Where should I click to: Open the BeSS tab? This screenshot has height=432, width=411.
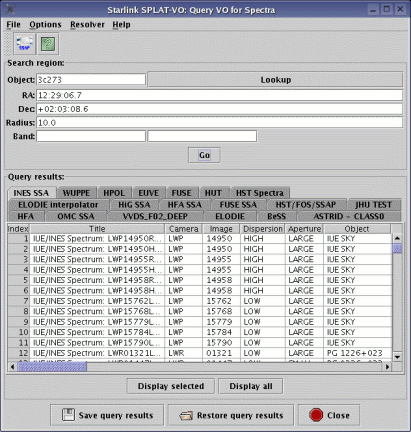(277, 216)
